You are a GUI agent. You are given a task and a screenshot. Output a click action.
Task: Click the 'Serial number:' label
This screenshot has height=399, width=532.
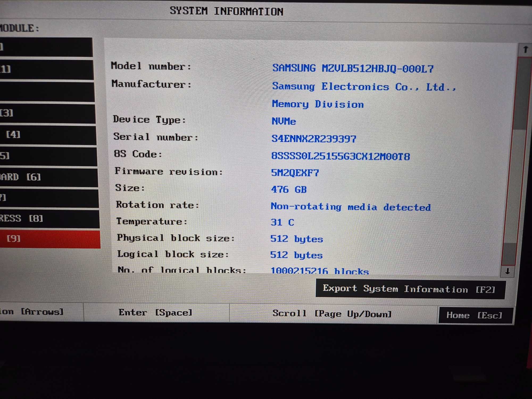(156, 137)
